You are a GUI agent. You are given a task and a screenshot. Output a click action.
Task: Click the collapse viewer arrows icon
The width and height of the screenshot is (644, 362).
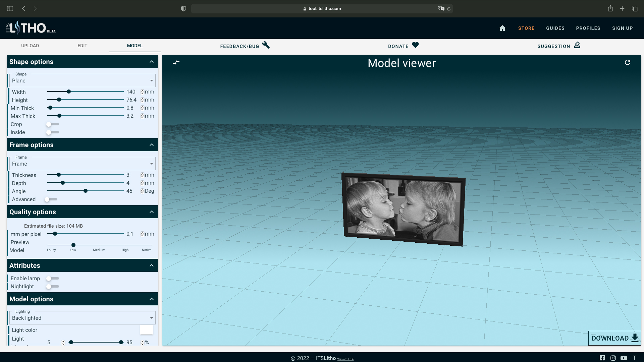(x=176, y=62)
